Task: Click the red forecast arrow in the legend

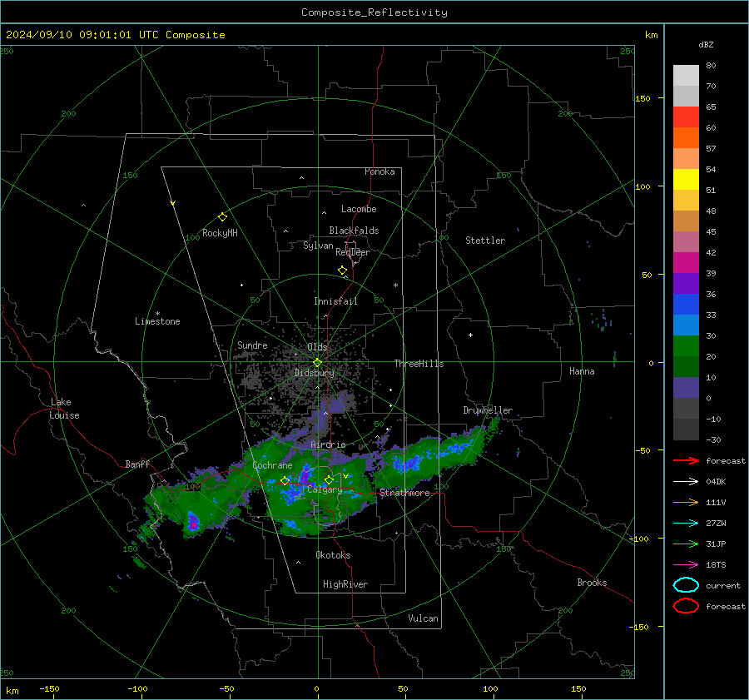Action: coord(686,460)
